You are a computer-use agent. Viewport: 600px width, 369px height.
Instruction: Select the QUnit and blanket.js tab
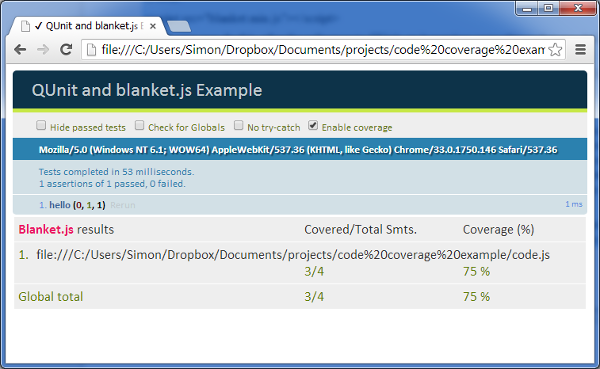coord(88,26)
